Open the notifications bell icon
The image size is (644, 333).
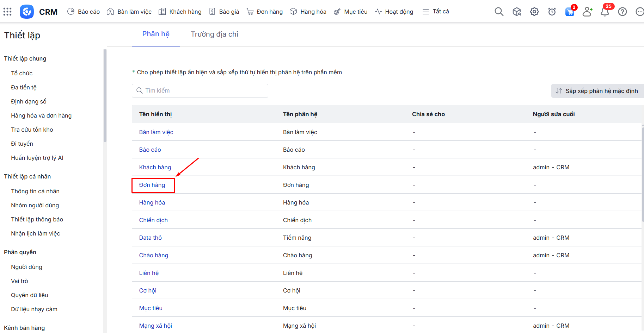[x=605, y=12]
